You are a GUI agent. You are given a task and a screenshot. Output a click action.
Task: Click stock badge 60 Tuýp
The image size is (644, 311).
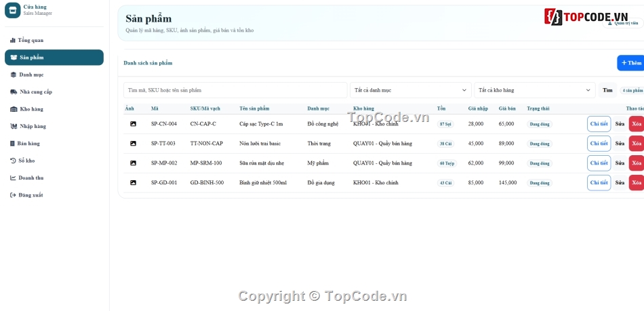[x=447, y=163]
